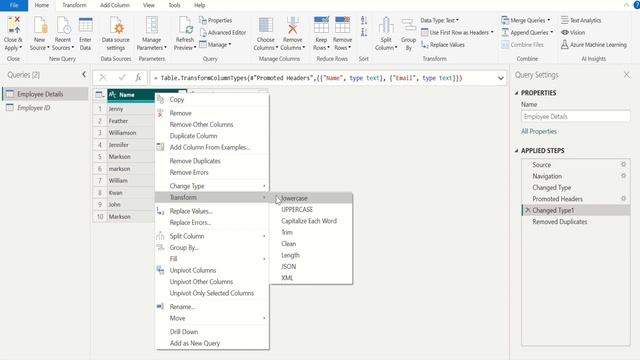640x360 pixels.
Task: Cancel the formula with the X icon
Action: (103, 77)
